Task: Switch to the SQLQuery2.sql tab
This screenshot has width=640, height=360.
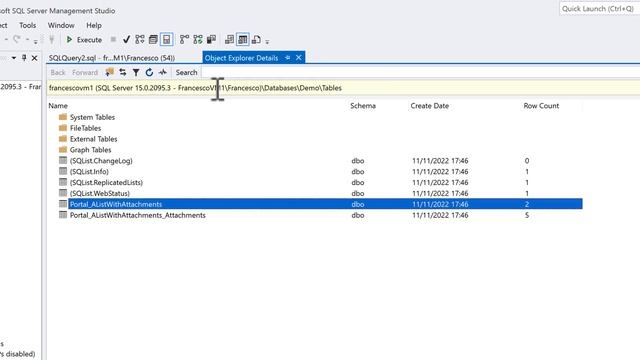Action: point(112,58)
